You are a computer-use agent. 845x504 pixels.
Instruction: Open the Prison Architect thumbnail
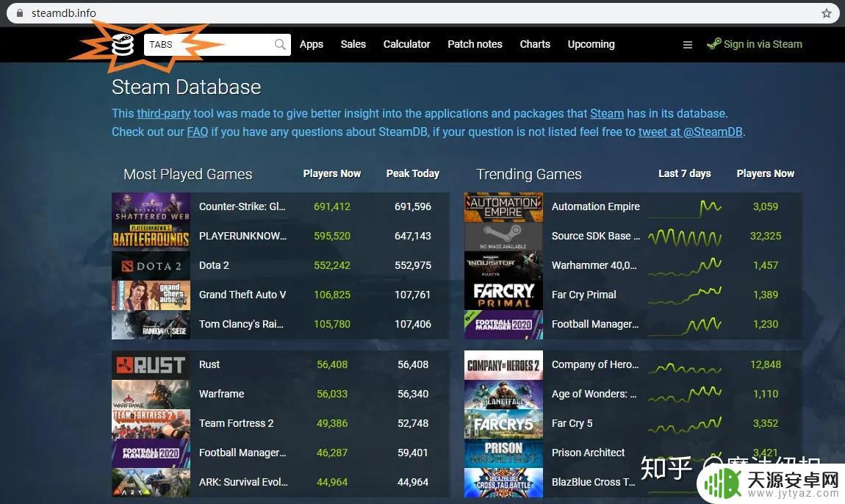click(x=503, y=453)
